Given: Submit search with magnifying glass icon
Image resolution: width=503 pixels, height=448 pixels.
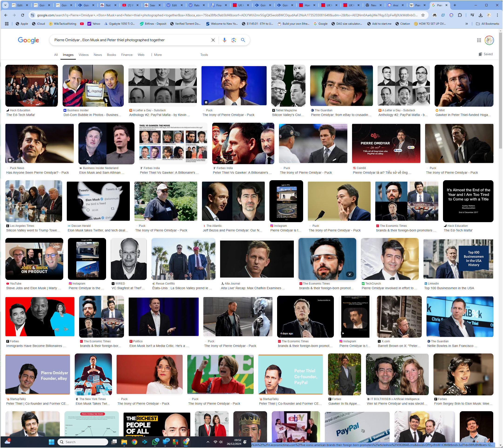Looking at the screenshot, I should (x=243, y=40).
